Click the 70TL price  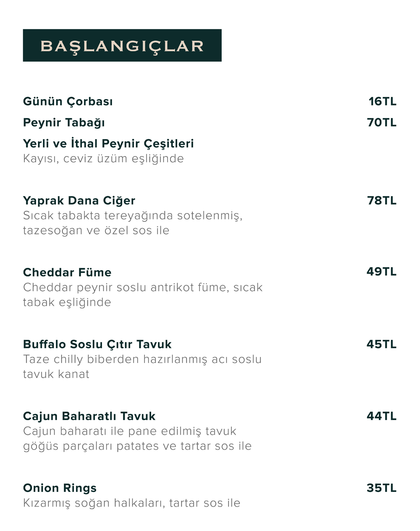tap(381, 122)
